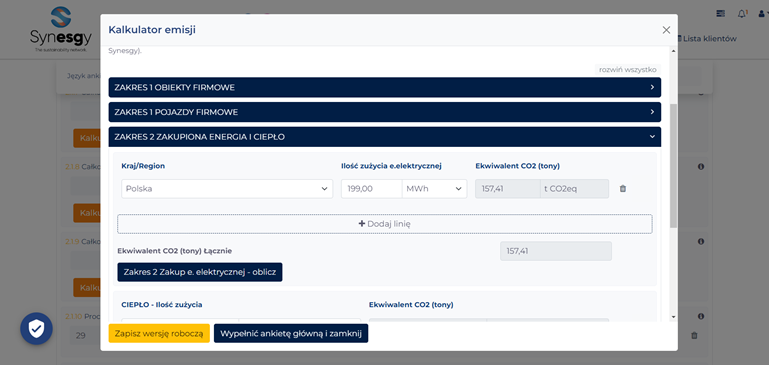Delete the Polska row with trash icon
Image resolution: width=769 pixels, height=365 pixels.
pos(623,188)
